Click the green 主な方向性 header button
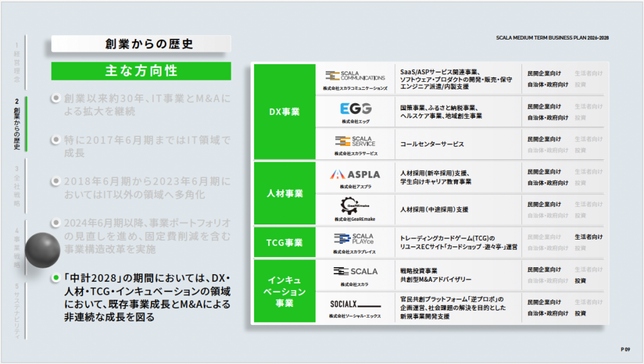 click(141, 70)
